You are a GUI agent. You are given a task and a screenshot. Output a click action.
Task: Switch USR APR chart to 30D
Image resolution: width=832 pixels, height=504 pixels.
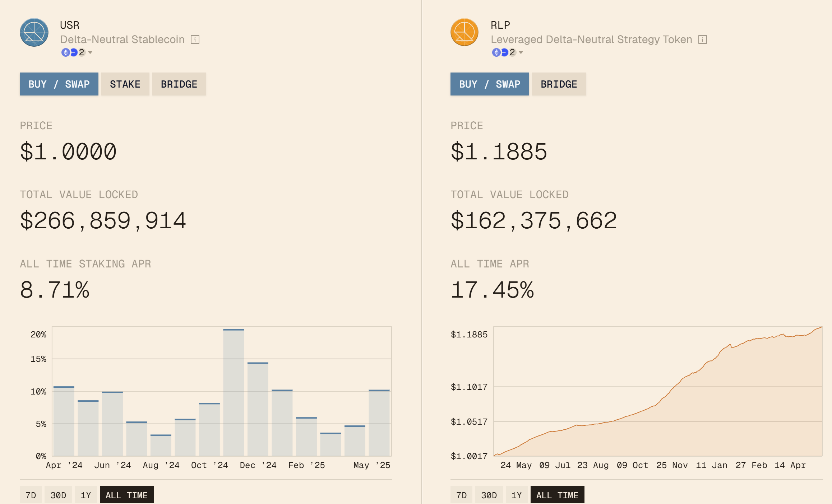(58, 495)
